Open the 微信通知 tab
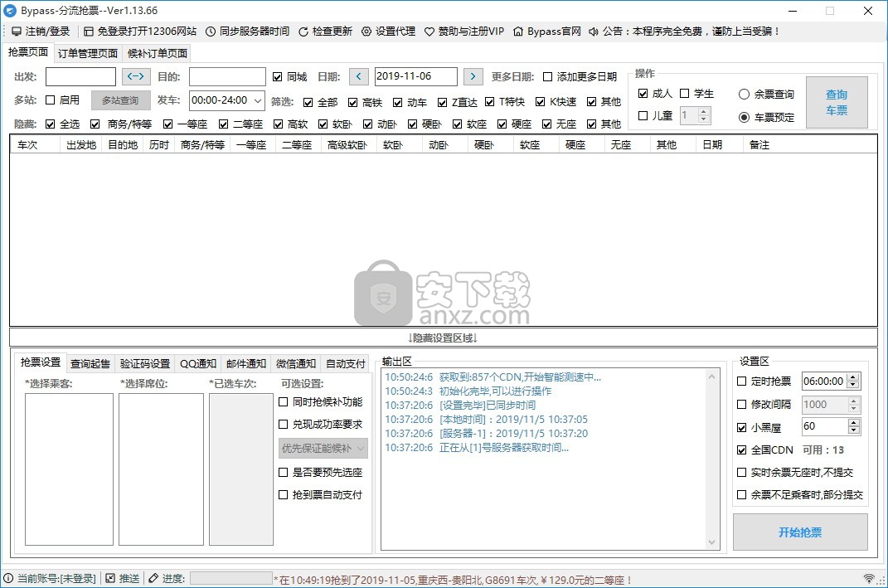Viewport: 888px width, 588px height. click(296, 364)
